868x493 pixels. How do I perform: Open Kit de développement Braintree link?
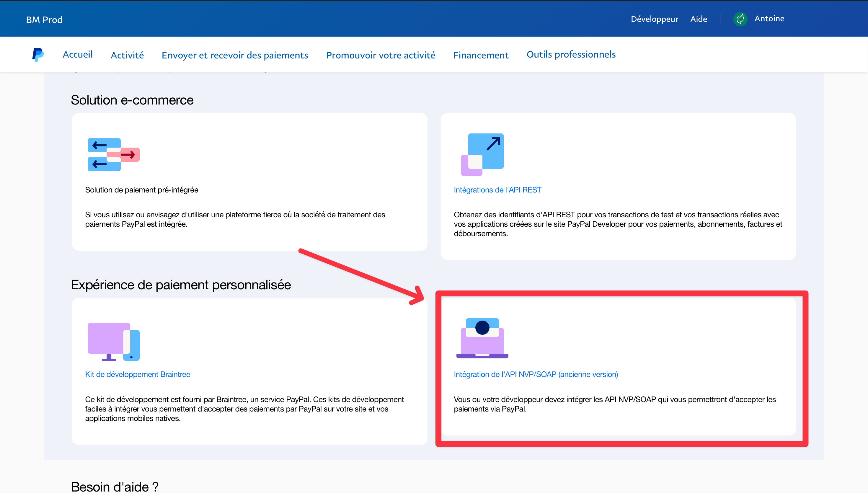(x=138, y=375)
